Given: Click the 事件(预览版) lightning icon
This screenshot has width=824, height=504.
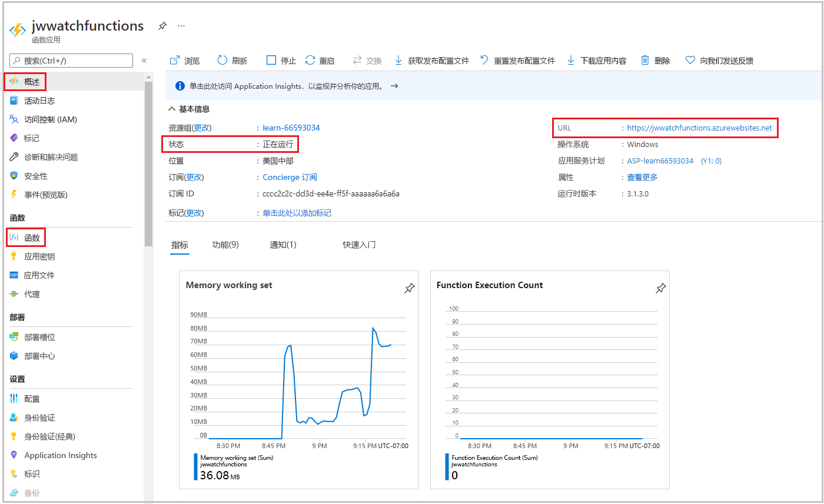Looking at the screenshot, I should [14, 195].
